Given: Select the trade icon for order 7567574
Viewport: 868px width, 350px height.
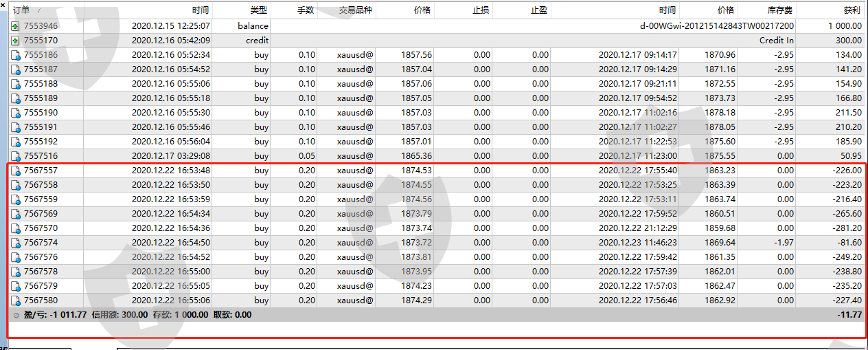Looking at the screenshot, I should click(16, 243).
